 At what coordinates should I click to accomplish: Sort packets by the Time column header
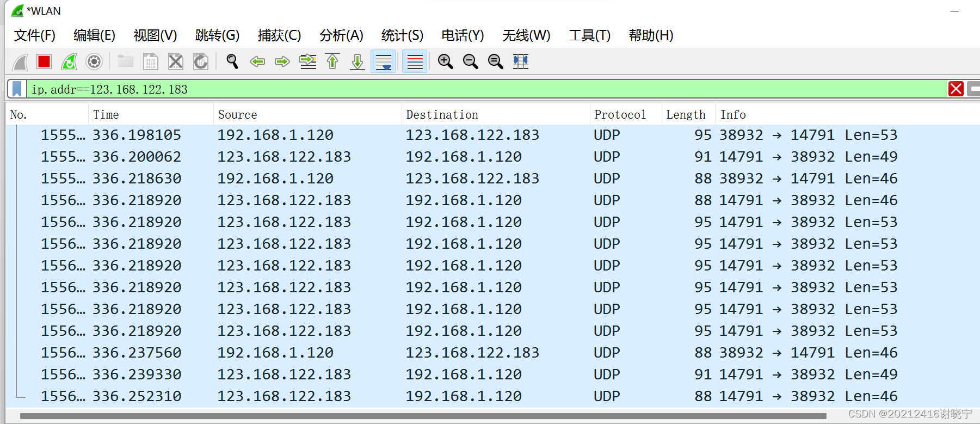pyautogui.click(x=151, y=114)
